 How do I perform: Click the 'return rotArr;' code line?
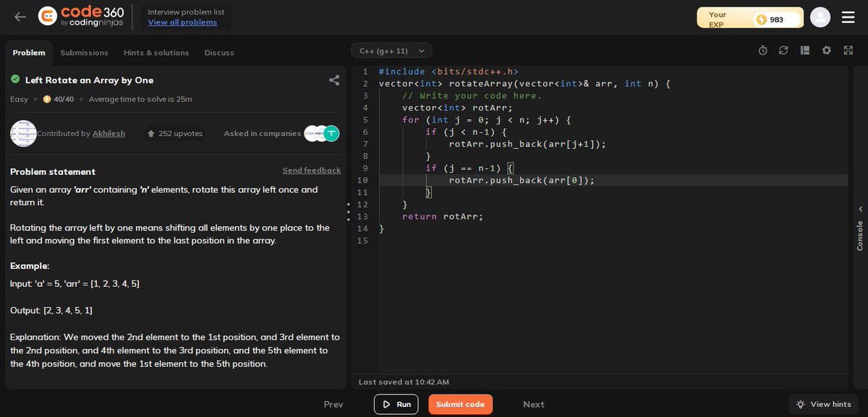[443, 216]
